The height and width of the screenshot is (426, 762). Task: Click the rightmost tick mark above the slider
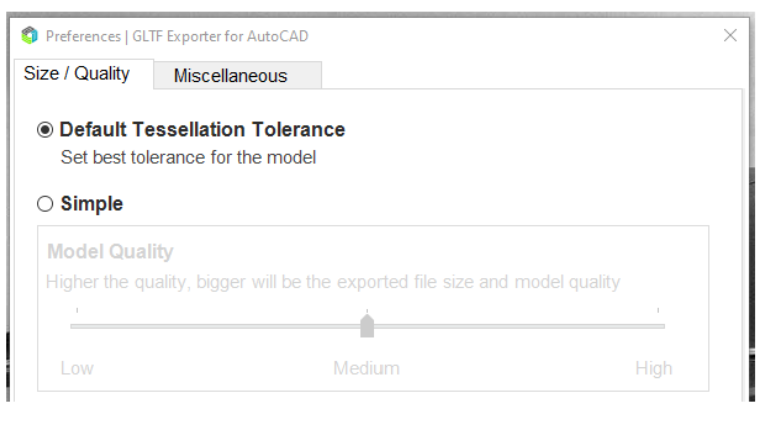click(658, 312)
